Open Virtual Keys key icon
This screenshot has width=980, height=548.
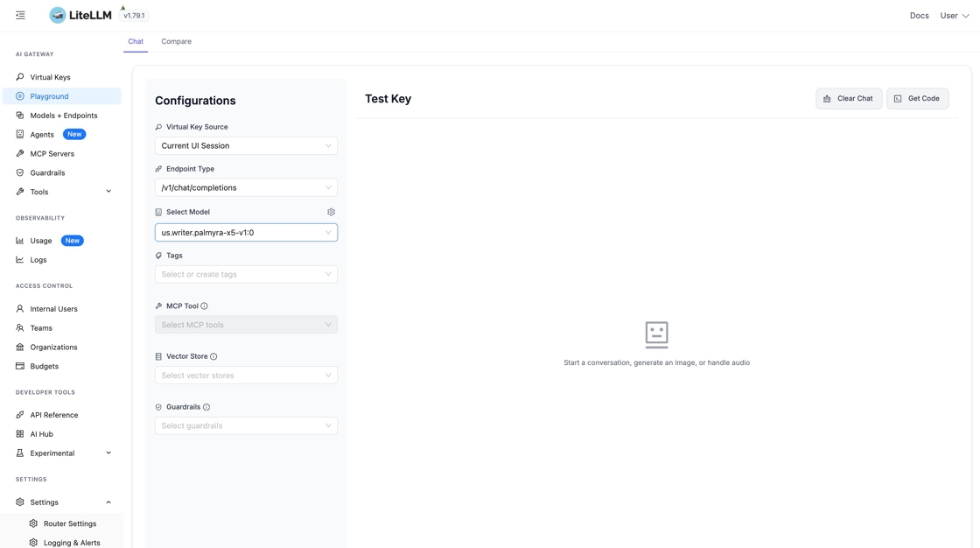coord(20,77)
